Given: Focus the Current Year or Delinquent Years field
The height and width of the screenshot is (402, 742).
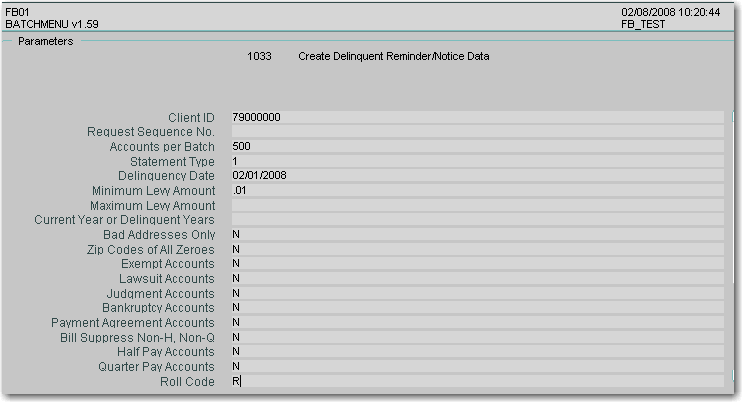Looking at the screenshot, I should (476, 220).
